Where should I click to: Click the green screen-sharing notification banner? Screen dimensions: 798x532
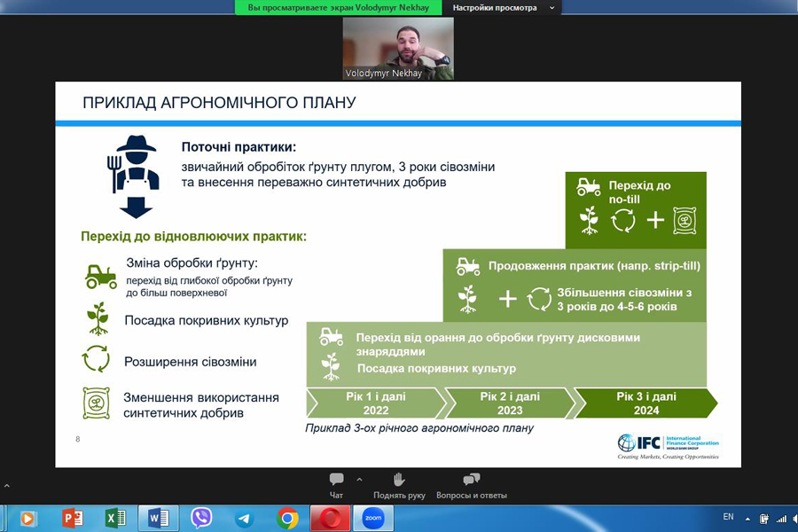click(340, 7)
